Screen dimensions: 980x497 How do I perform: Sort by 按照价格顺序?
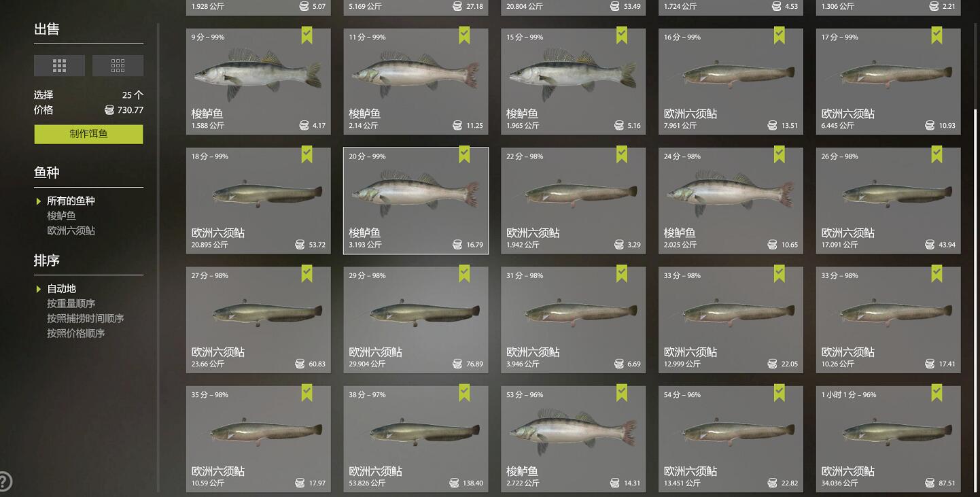pyautogui.click(x=75, y=333)
